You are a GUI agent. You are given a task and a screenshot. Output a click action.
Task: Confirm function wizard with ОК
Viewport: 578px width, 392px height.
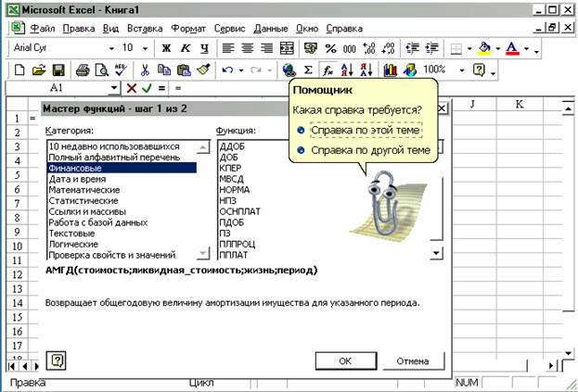pyautogui.click(x=346, y=361)
